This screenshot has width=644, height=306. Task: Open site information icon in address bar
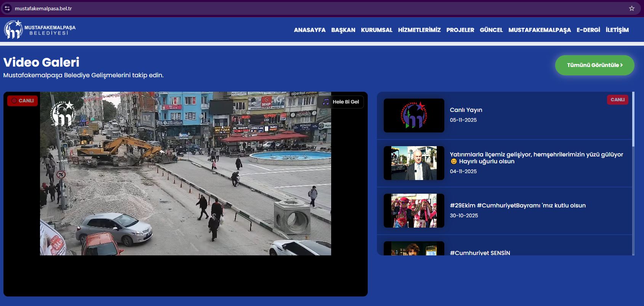[x=7, y=8]
